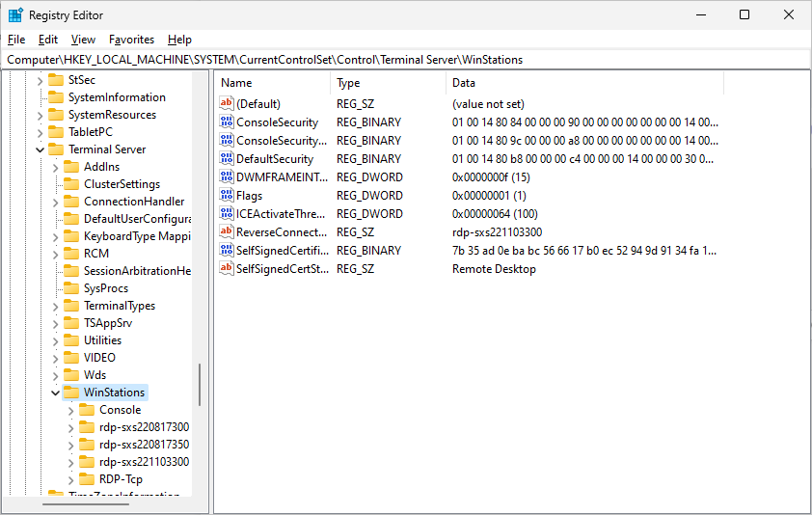Select the KeyboardType Mapping tree key
The width and height of the screenshot is (812, 515).
click(137, 236)
